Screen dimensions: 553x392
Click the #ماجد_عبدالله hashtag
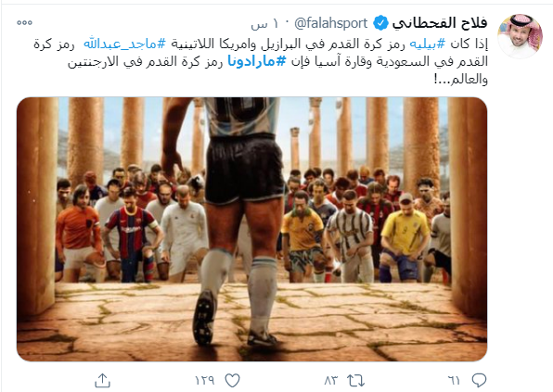pos(124,44)
